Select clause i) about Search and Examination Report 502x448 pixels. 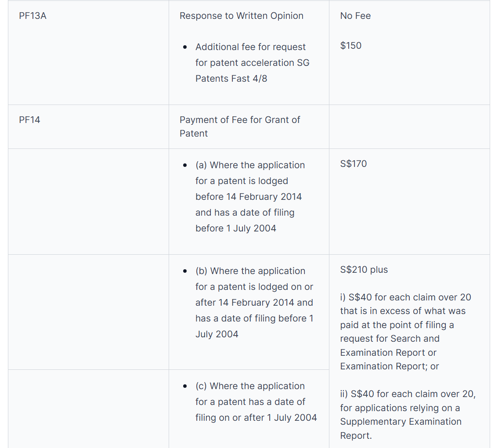point(405,332)
